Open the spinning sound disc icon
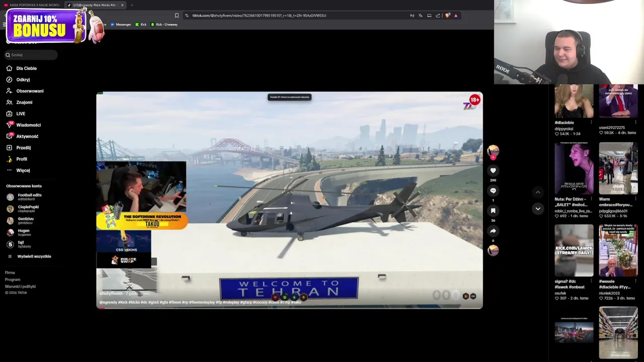This screenshot has width=644, height=362. [x=493, y=250]
